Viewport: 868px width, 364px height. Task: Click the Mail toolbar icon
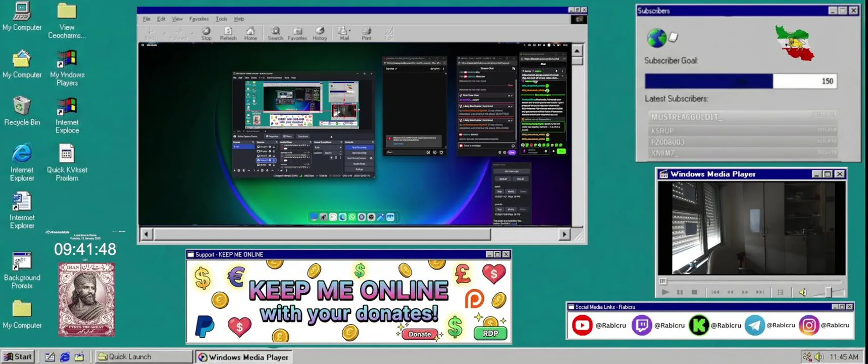(x=343, y=33)
